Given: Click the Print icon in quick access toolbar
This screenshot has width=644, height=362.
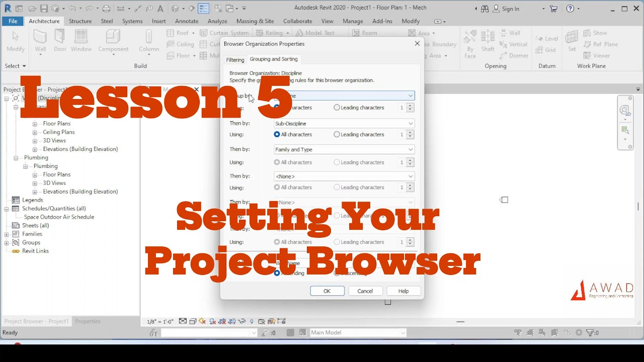Looking at the screenshot, I should [106, 9].
